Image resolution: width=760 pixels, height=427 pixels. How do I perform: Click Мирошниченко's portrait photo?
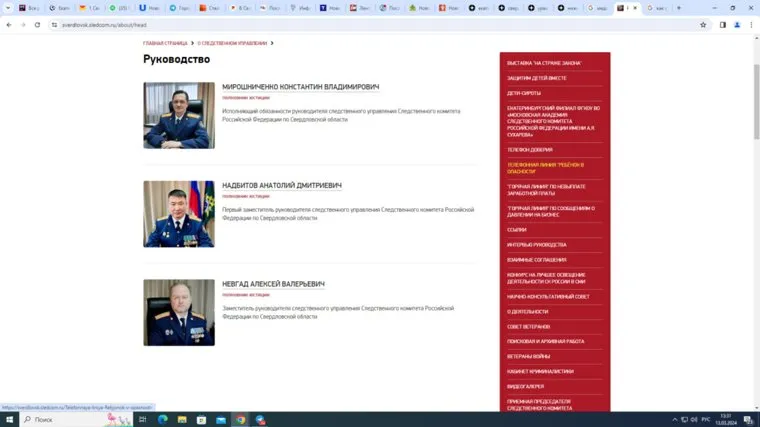tap(179, 115)
